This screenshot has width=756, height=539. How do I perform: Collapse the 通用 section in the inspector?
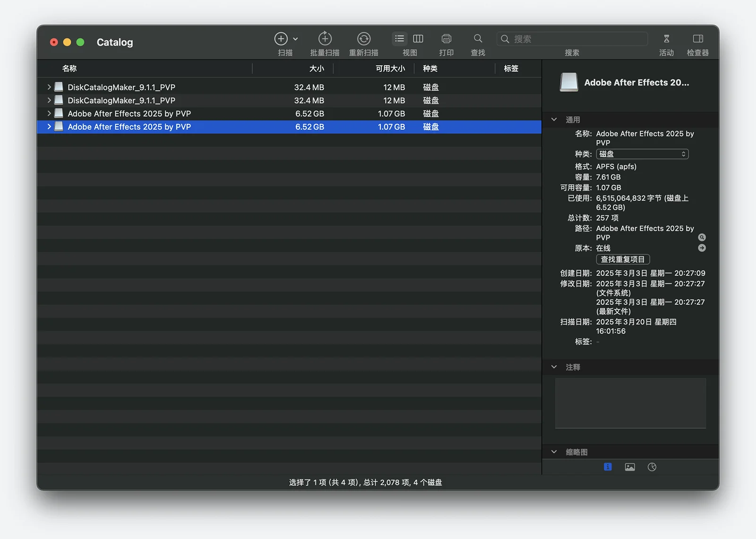[x=554, y=120]
